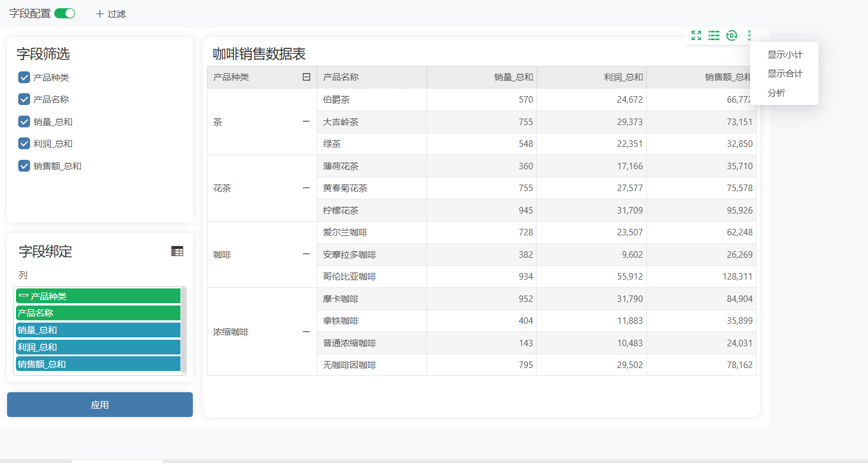Viewport: 868px width, 463px height.
Task: Click the 无咖啡因咖啡 product cell
Action: pos(371,365)
